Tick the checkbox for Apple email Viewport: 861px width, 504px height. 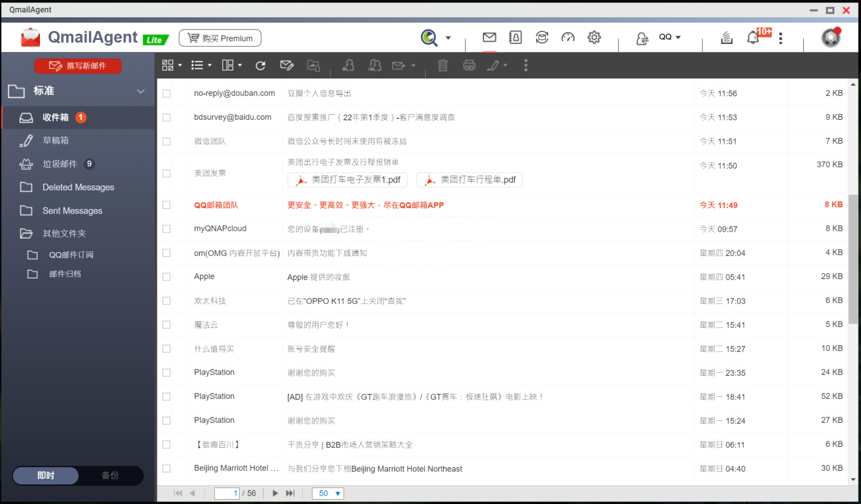click(167, 277)
